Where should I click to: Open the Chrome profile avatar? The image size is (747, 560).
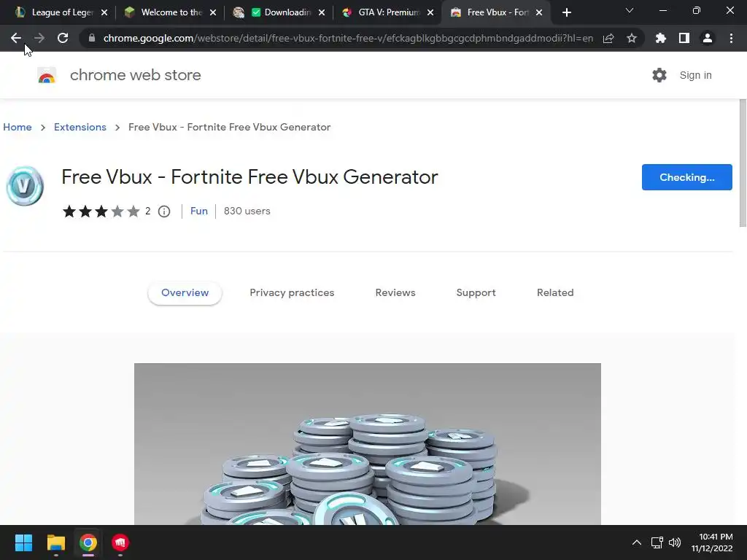pos(708,38)
